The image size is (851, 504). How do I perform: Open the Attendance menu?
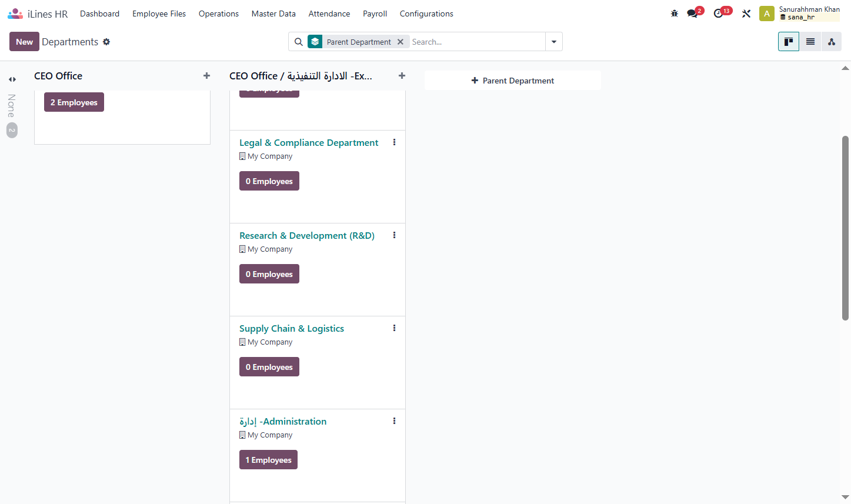point(329,14)
